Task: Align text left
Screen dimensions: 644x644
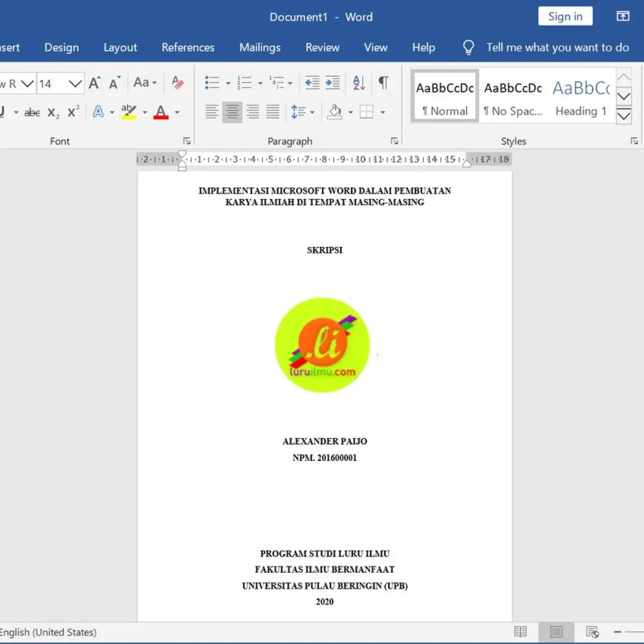Action: click(x=212, y=112)
